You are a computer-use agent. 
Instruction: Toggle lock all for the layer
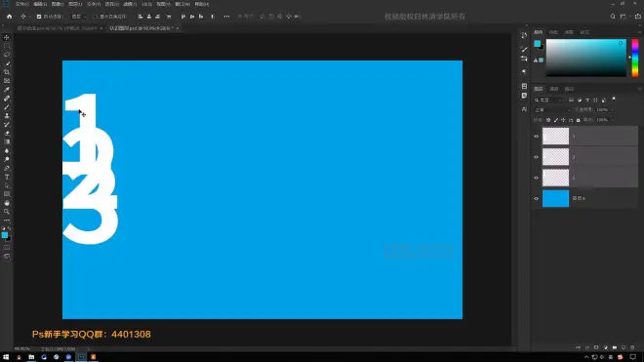pos(578,120)
